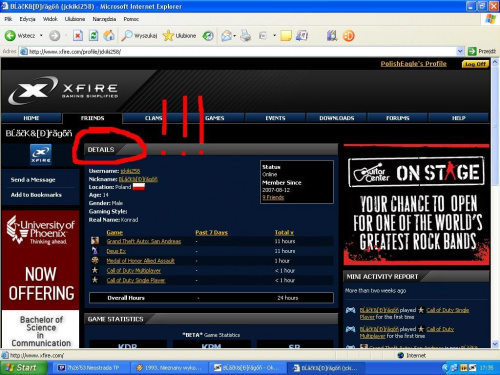Click the Refresh page icon

(x=93, y=35)
